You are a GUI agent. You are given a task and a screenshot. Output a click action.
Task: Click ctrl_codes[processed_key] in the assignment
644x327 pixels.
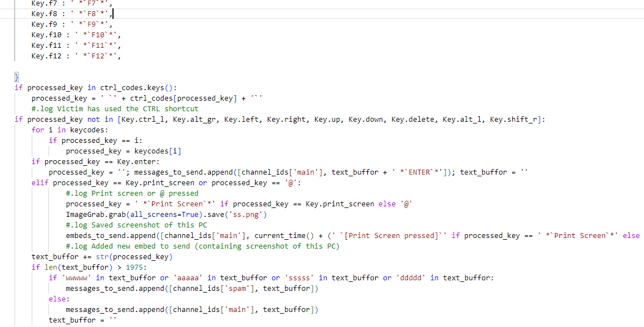(x=184, y=98)
